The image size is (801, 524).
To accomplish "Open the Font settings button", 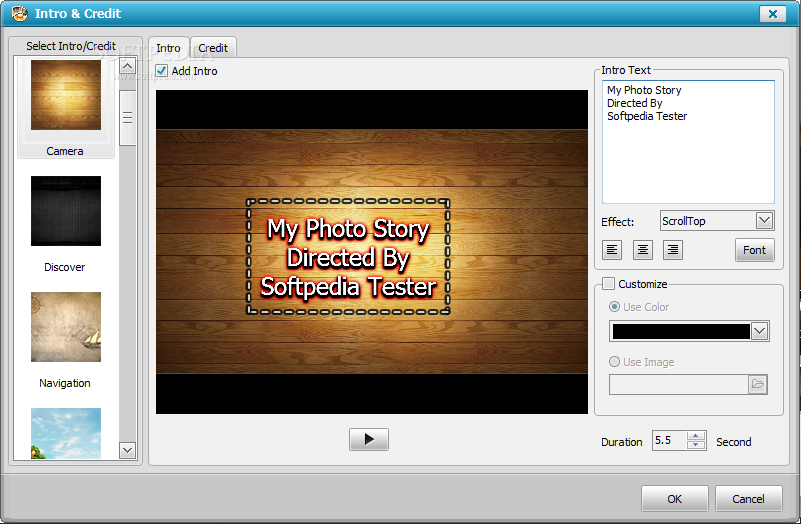I will pos(755,250).
